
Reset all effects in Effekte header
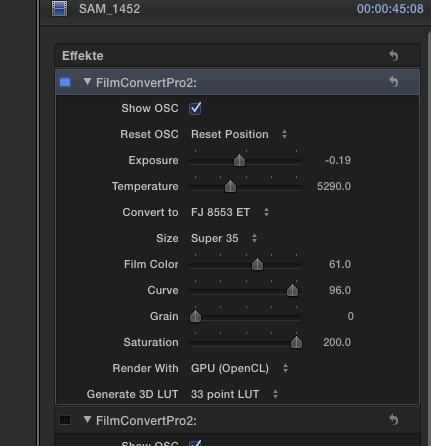[394, 55]
